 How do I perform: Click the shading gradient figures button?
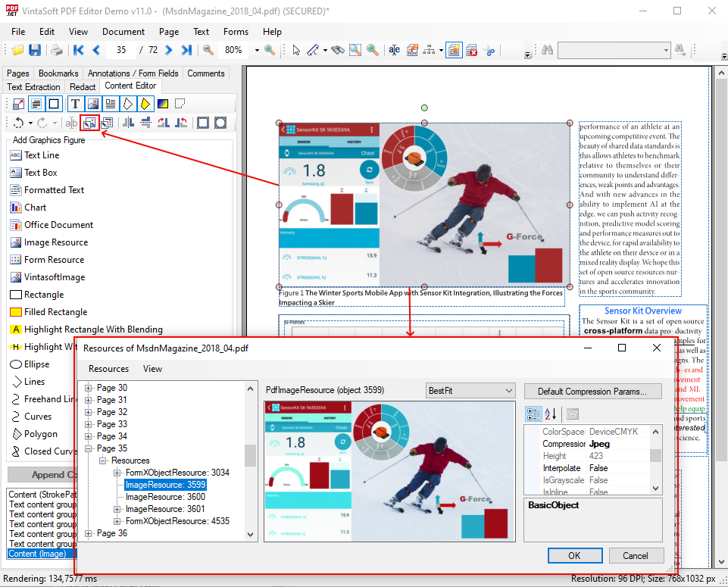tap(163, 104)
